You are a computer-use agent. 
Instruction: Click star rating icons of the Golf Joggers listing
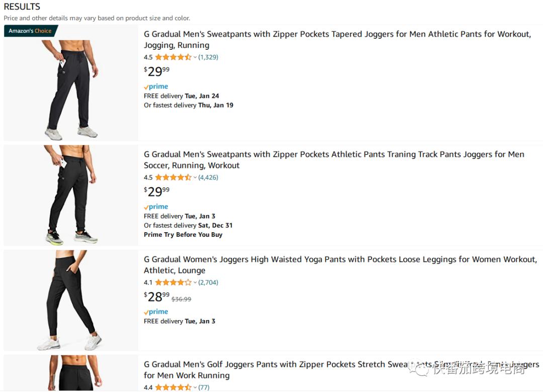pos(173,387)
